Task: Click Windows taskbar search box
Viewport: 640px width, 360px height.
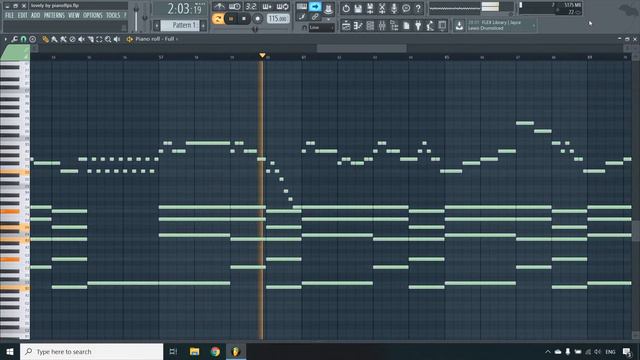Action: coord(91,351)
